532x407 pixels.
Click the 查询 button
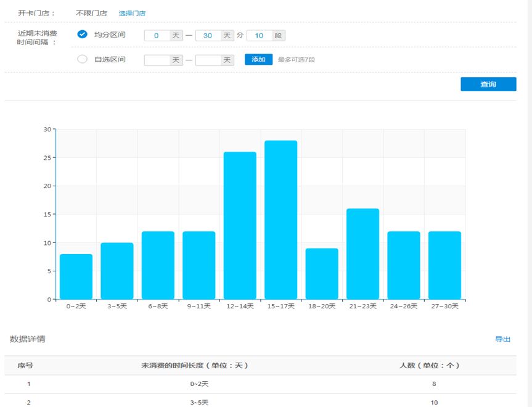(x=488, y=84)
